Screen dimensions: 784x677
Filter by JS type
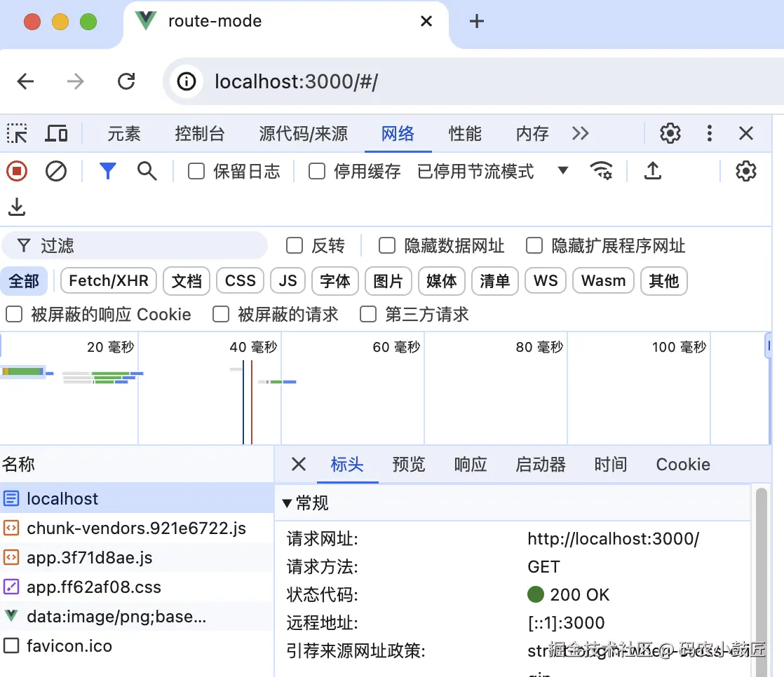(x=288, y=281)
